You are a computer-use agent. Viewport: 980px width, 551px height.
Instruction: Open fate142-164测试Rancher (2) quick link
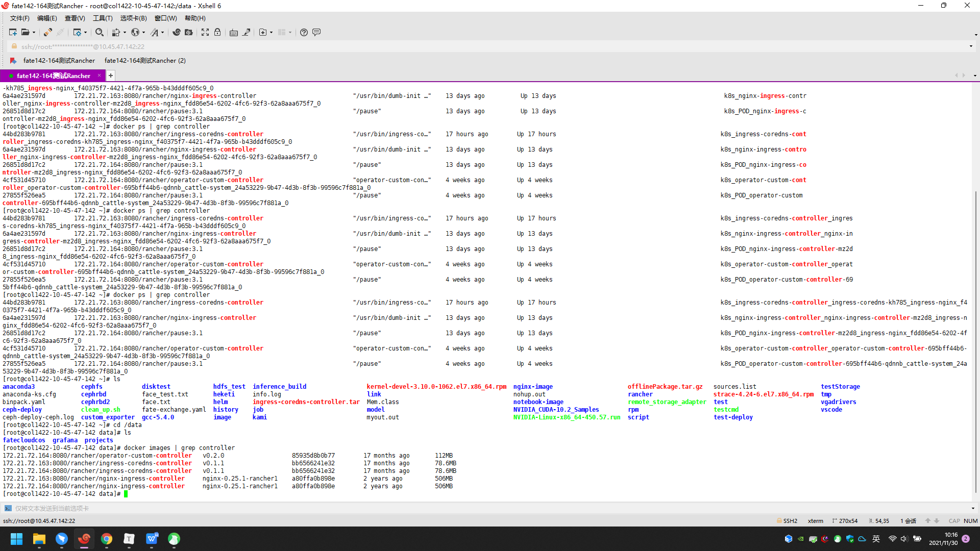pos(145,61)
